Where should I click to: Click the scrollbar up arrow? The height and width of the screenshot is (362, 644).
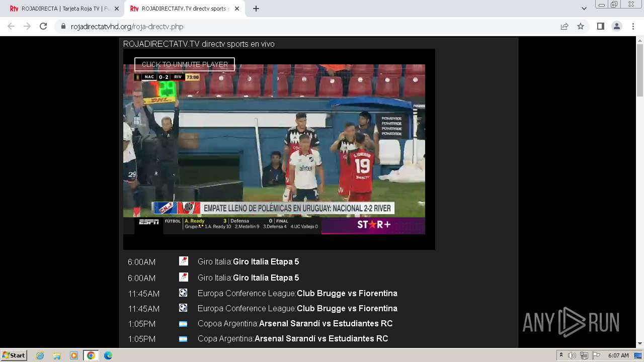coord(640,40)
